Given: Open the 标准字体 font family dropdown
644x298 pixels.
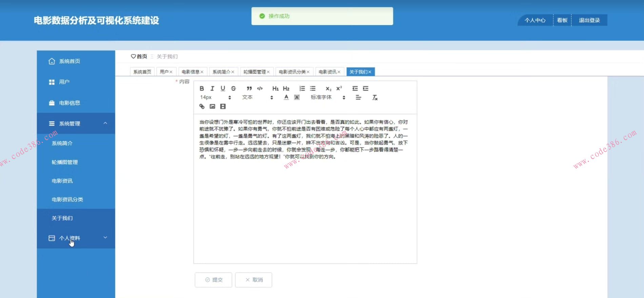Looking at the screenshot, I should tap(327, 98).
